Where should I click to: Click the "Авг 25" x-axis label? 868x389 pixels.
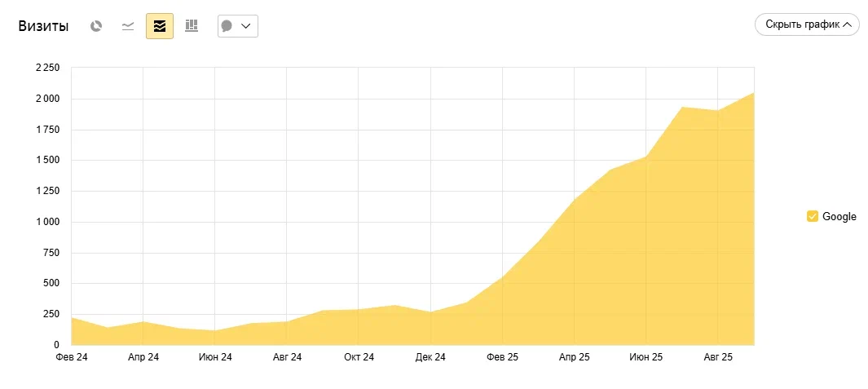pyautogui.click(x=718, y=357)
